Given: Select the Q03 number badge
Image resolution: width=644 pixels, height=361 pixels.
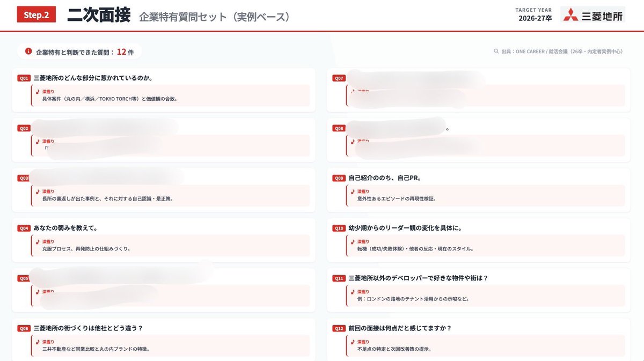Looking at the screenshot, I should pos(24,178).
